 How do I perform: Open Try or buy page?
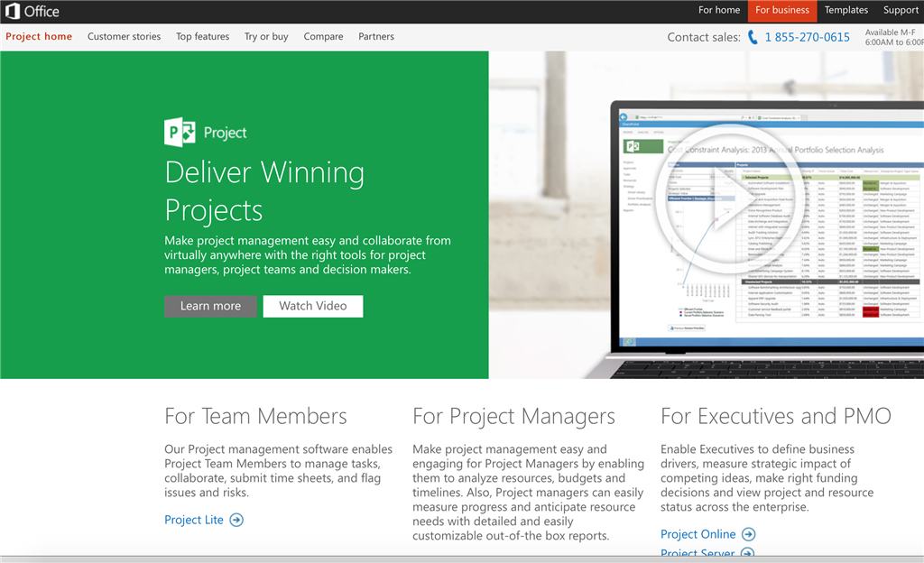point(266,36)
